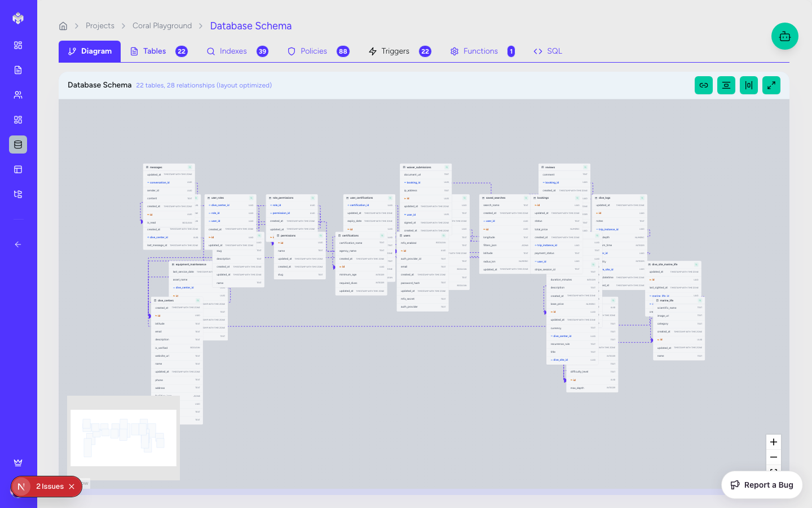Collapse the sidebar with the back arrow
Image resolution: width=812 pixels, height=508 pixels.
18,244
